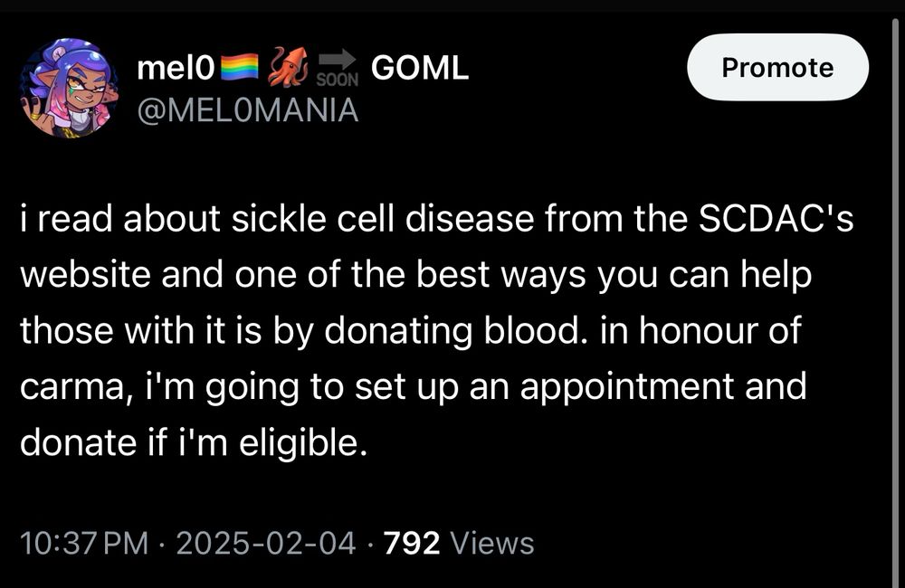The width and height of the screenshot is (905, 588).
Task: Click the SOON arrow emoji
Action: tap(338, 67)
